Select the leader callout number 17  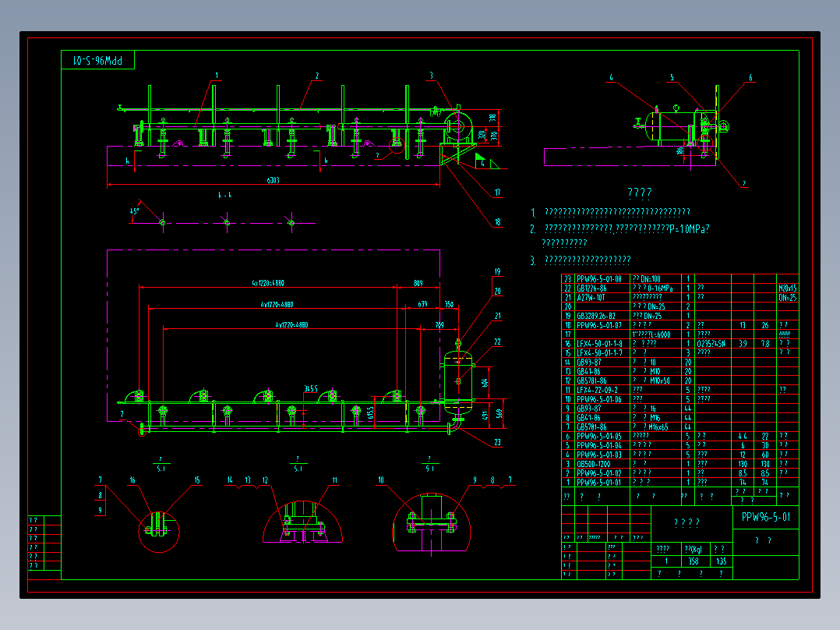498,193
